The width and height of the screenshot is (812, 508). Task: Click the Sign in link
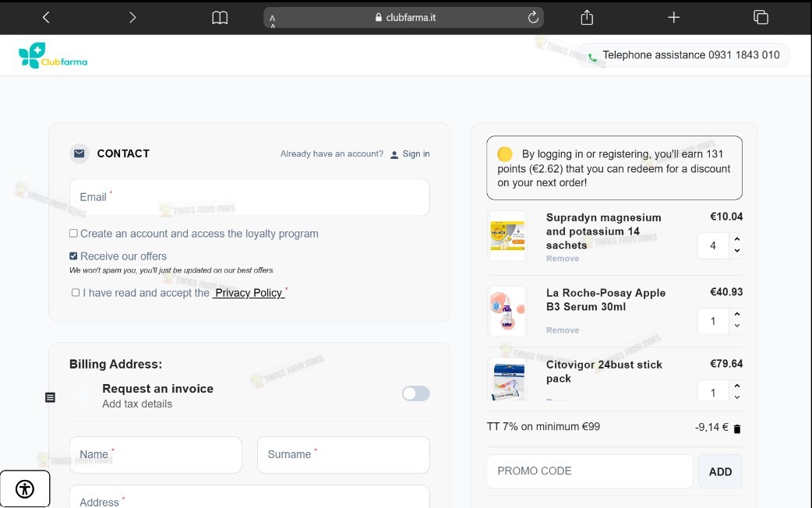(x=416, y=153)
